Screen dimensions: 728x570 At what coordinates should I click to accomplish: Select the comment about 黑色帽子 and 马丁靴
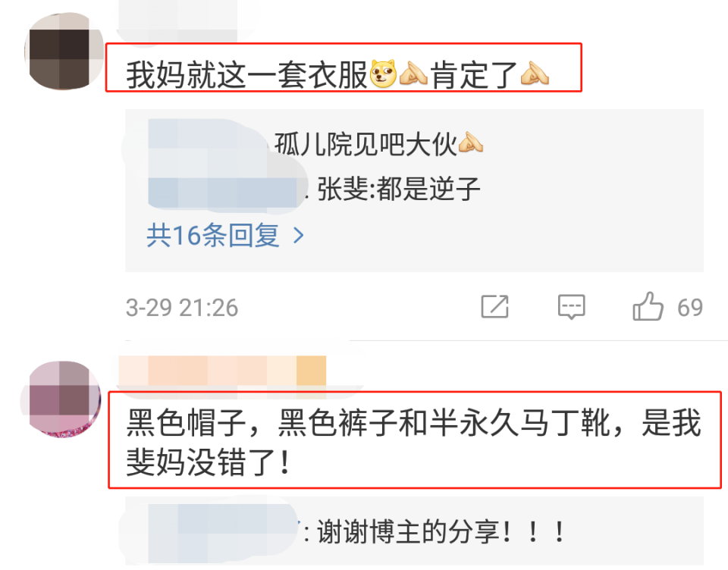(414, 440)
